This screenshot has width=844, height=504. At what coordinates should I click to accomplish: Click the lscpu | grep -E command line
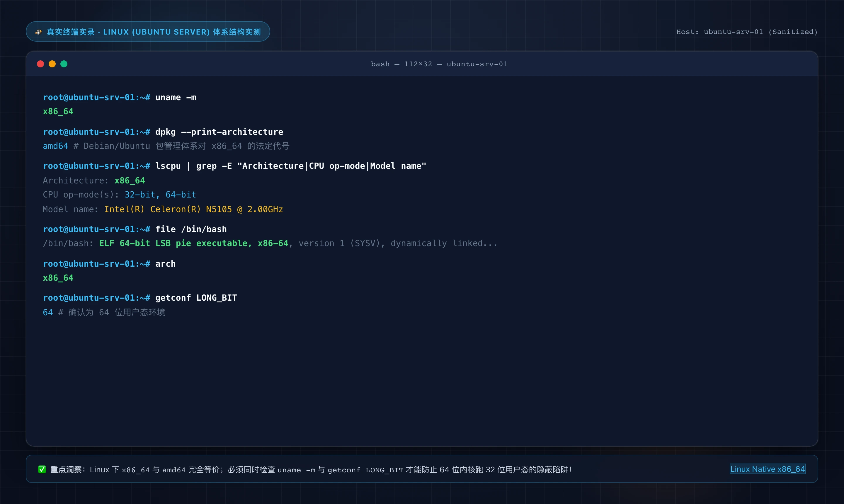pyautogui.click(x=290, y=166)
